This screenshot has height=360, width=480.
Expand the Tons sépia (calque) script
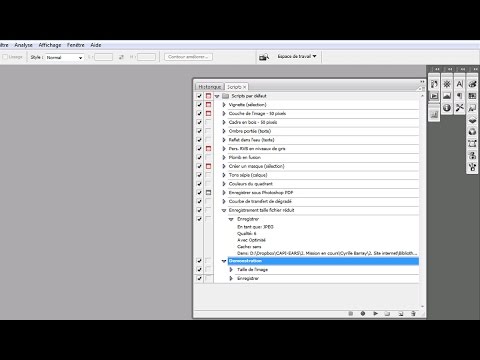click(224, 175)
